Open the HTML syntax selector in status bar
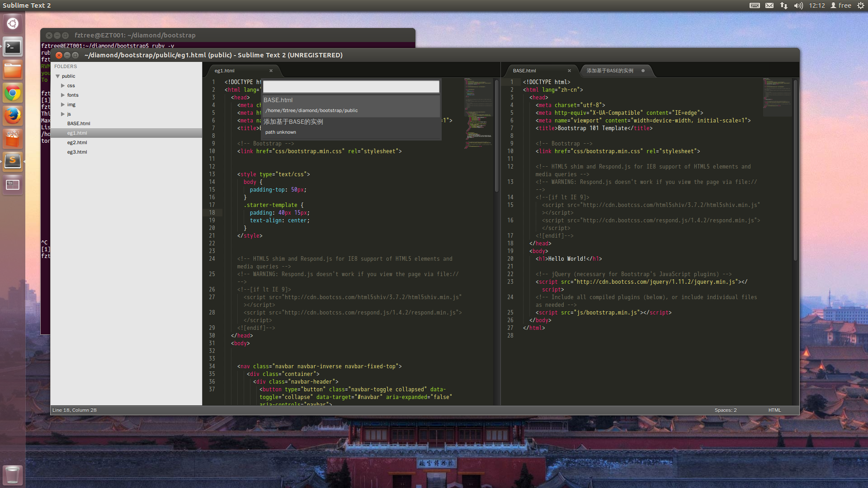Viewport: 868px width, 488px height. (774, 410)
